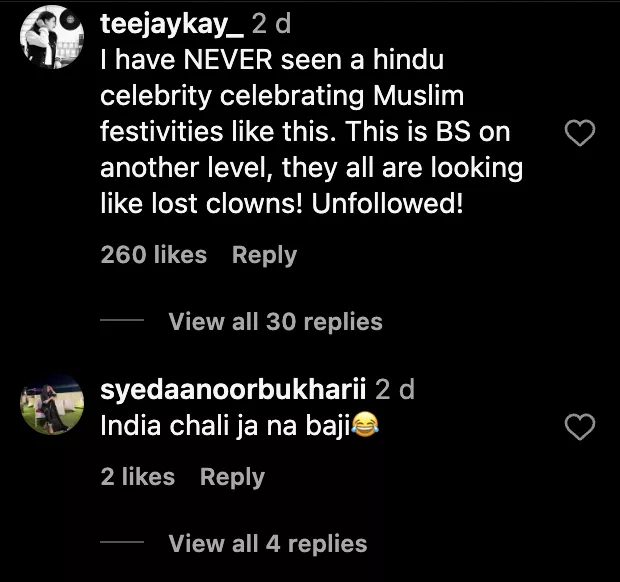
Task: Reply to syedaanoorbukharii's comment
Action: click(x=232, y=477)
